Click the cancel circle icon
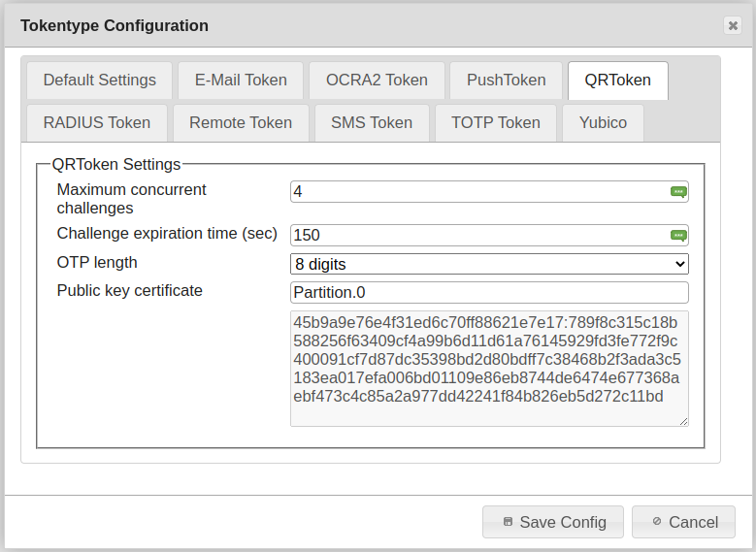This screenshot has height=552, width=756. point(657,522)
